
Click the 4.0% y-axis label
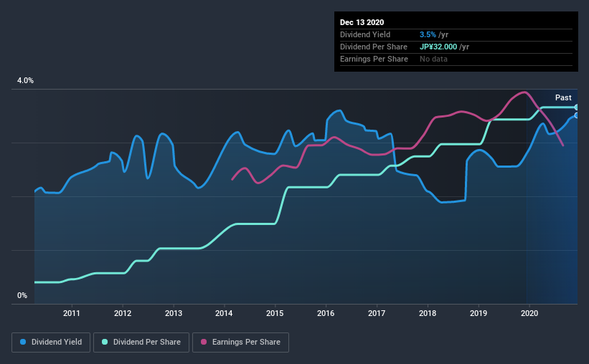point(25,81)
